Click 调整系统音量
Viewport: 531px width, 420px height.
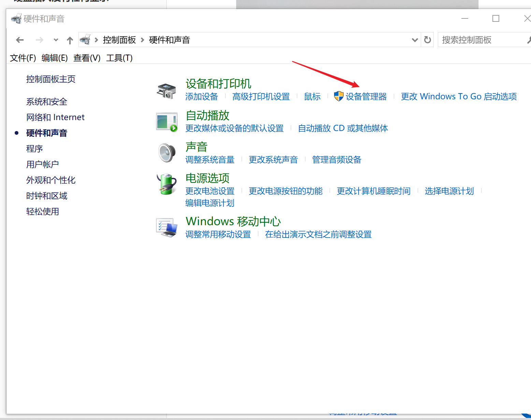(210, 160)
